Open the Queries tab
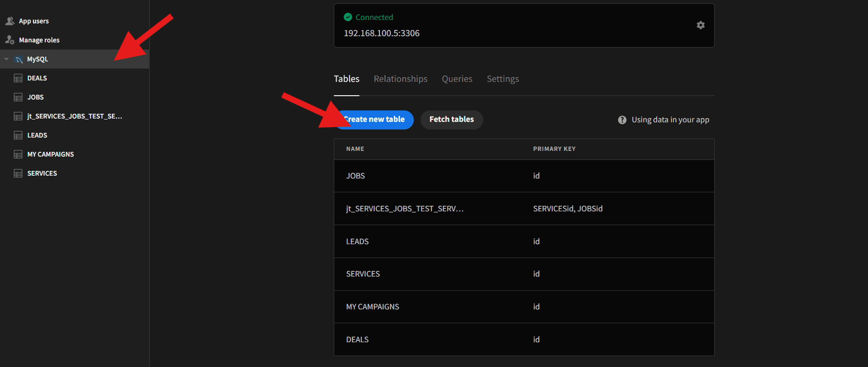 457,79
